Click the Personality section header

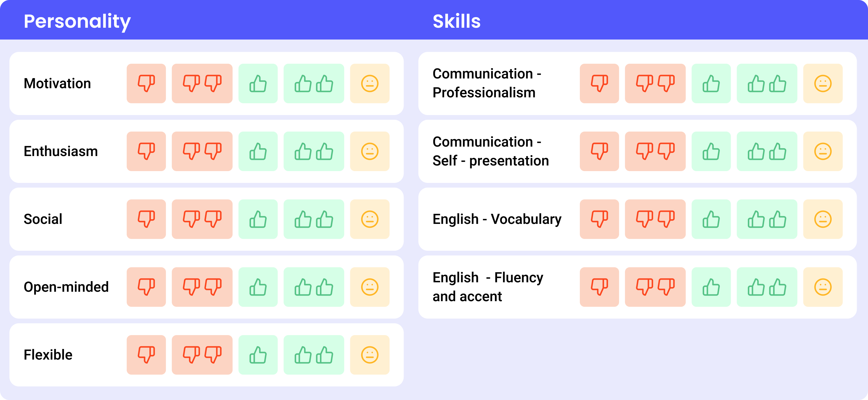tap(77, 21)
